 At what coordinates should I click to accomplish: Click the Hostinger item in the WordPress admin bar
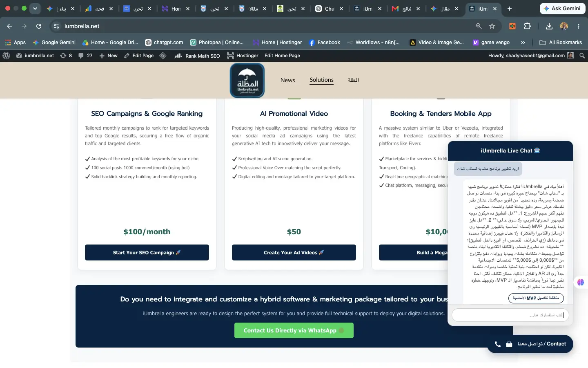(243, 56)
